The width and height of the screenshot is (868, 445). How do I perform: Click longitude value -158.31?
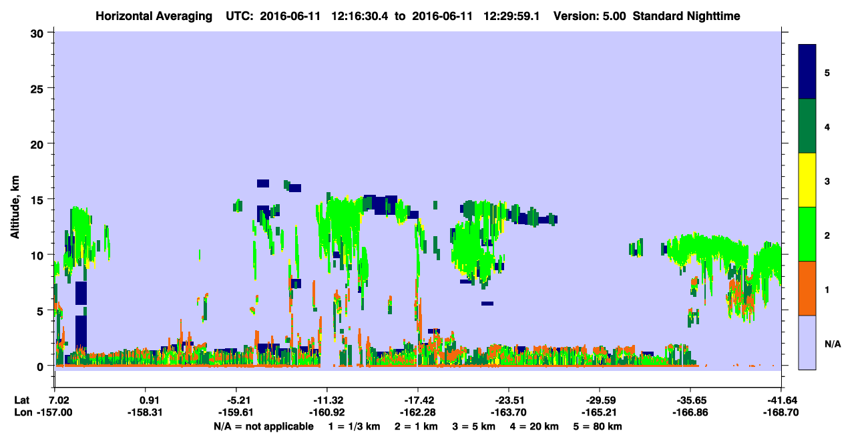pos(145,412)
